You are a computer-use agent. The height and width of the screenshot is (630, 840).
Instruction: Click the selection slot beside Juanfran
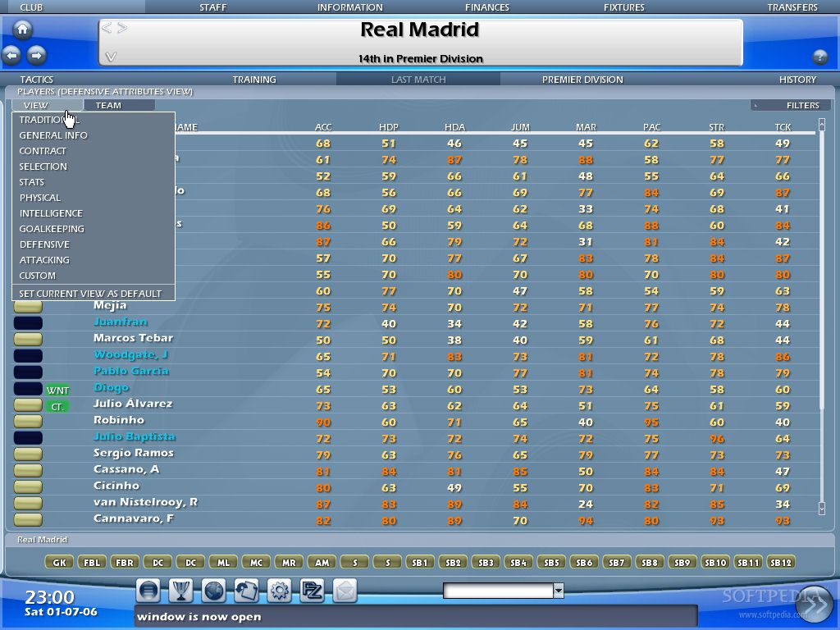[x=28, y=323]
